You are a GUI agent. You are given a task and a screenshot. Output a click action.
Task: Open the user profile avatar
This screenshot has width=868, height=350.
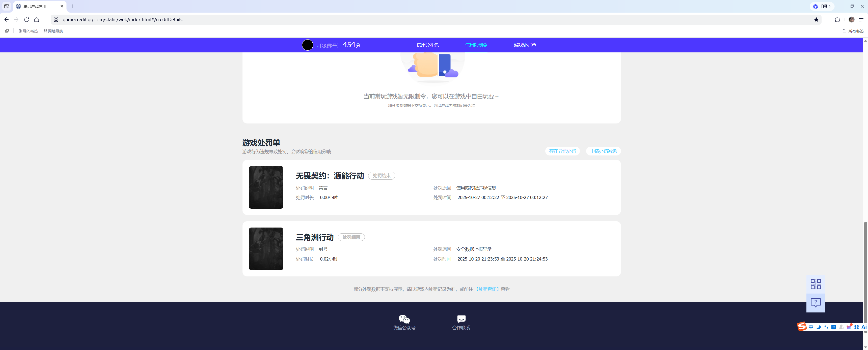[852, 19]
